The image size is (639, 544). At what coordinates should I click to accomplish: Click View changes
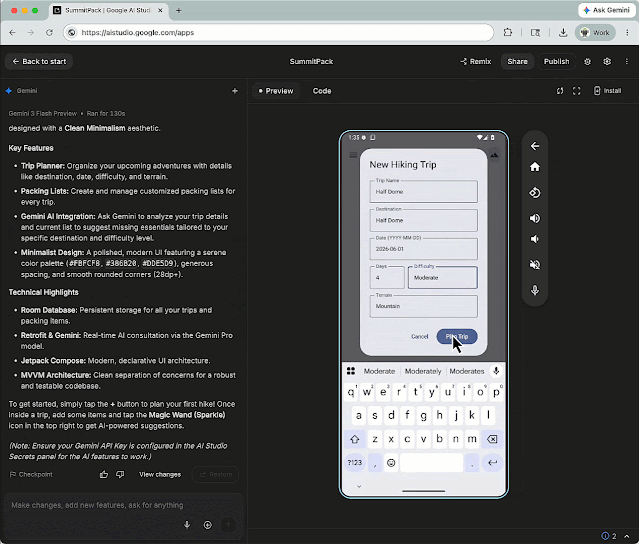(160, 474)
